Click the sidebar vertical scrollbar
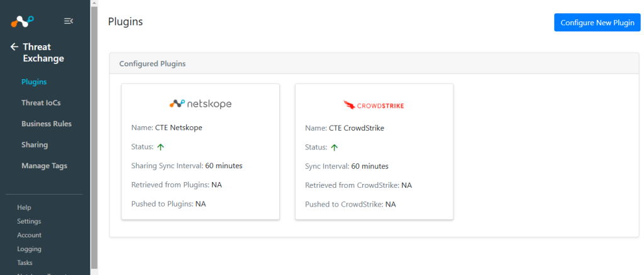644x275 pixels. click(94, 137)
